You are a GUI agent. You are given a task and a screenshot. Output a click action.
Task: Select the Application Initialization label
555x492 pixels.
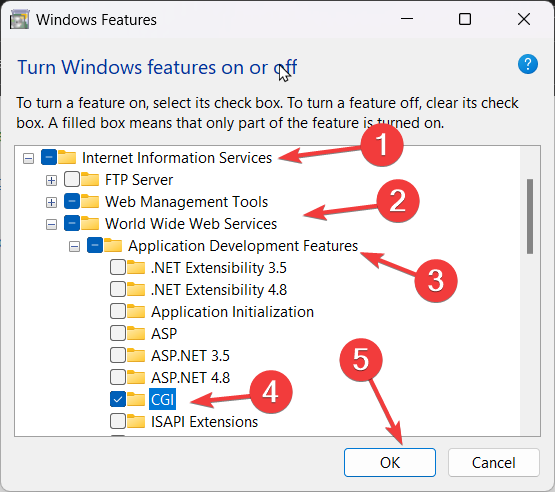tap(233, 312)
